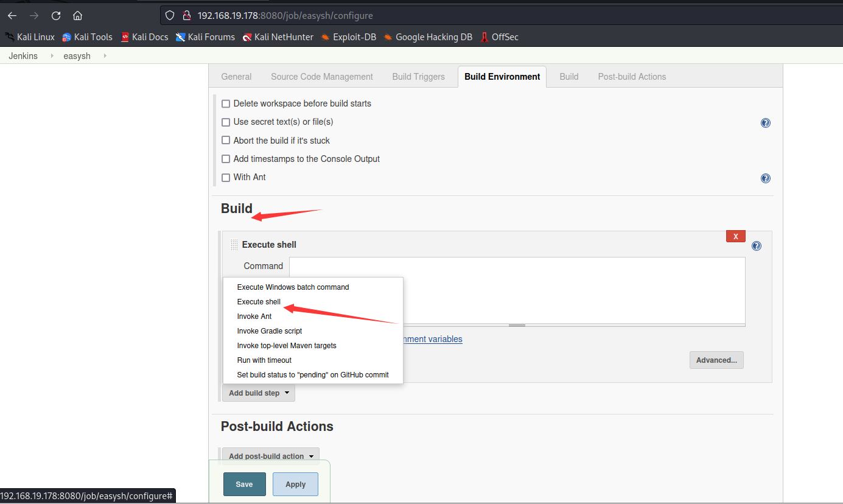Open the OffSec bookmark
This screenshot has height=504, width=843.
coord(499,37)
